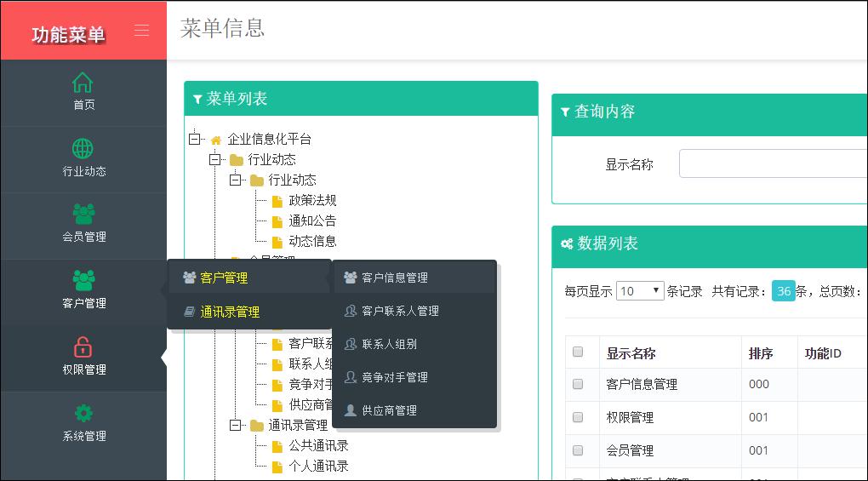Collapse the top-level 行业动态 tree node
868x481 pixels.
tap(214, 159)
